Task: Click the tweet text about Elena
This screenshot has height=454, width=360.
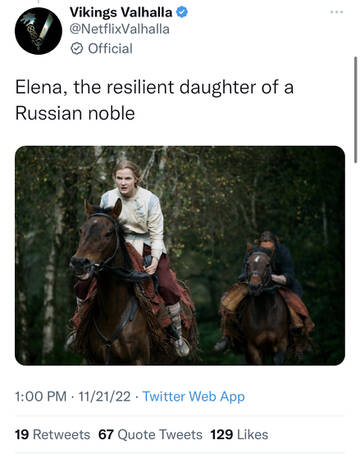Action: (154, 100)
